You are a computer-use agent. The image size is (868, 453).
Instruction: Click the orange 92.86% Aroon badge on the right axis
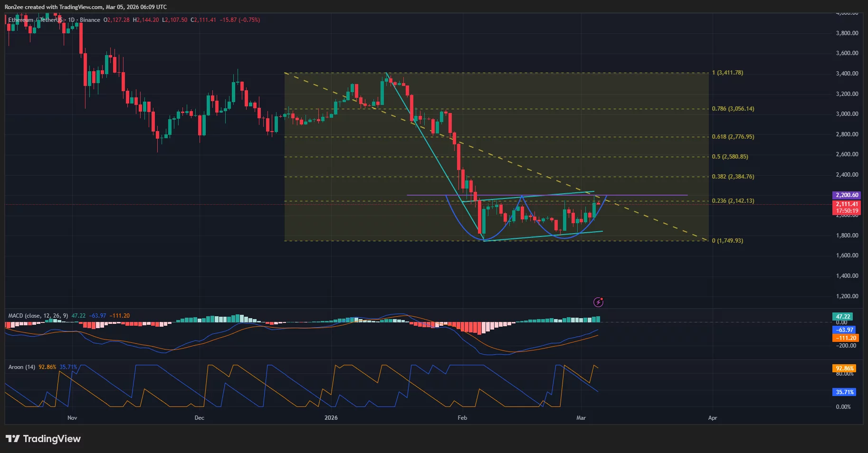(x=845, y=368)
